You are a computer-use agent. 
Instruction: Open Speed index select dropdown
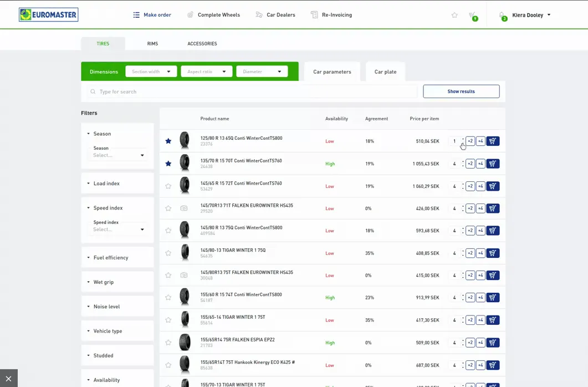[117, 230]
